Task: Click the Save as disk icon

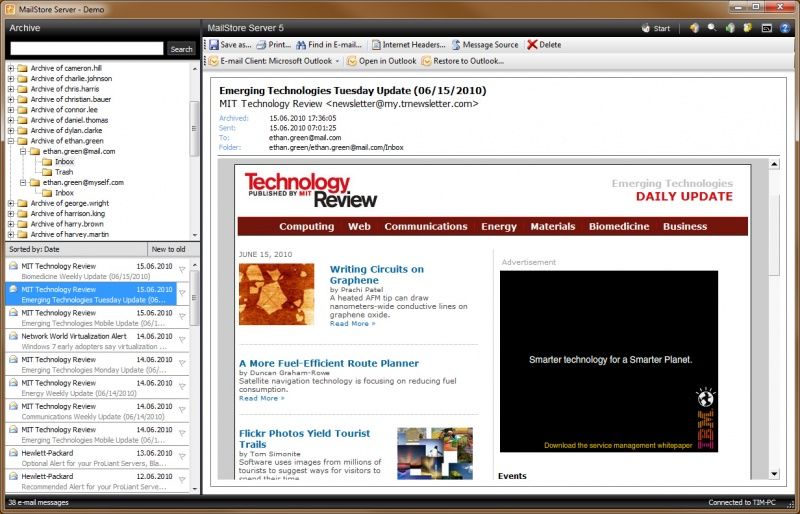Action: pyautogui.click(x=214, y=45)
